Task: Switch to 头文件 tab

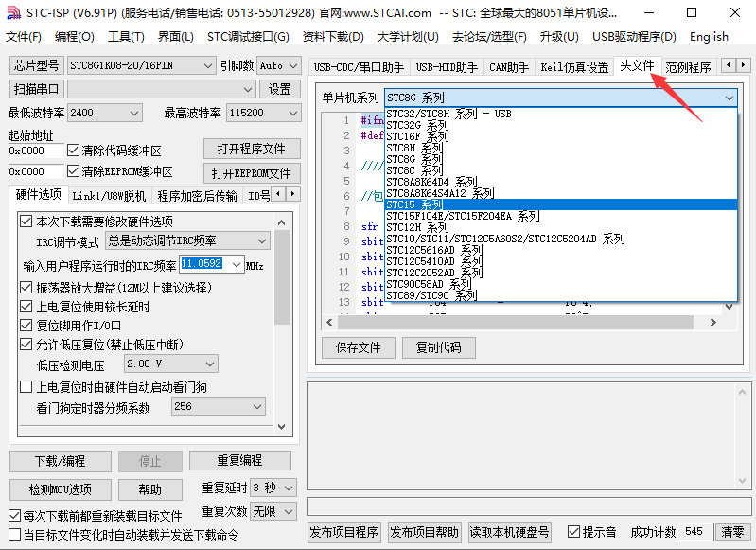Action: pyautogui.click(x=637, y=65)
